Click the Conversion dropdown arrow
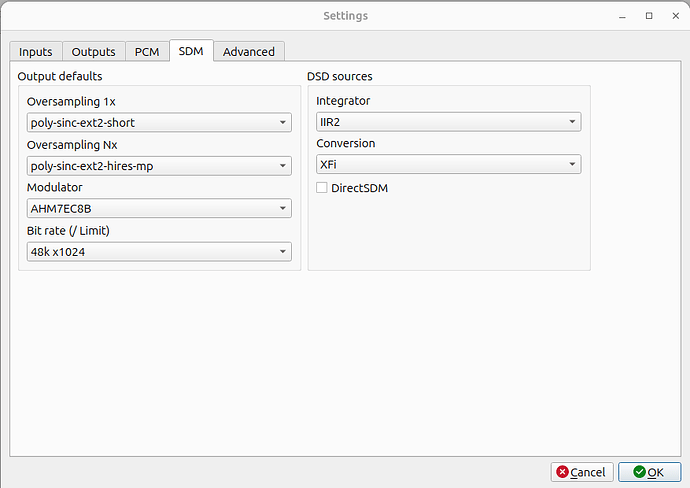 (x=572, y=164)
